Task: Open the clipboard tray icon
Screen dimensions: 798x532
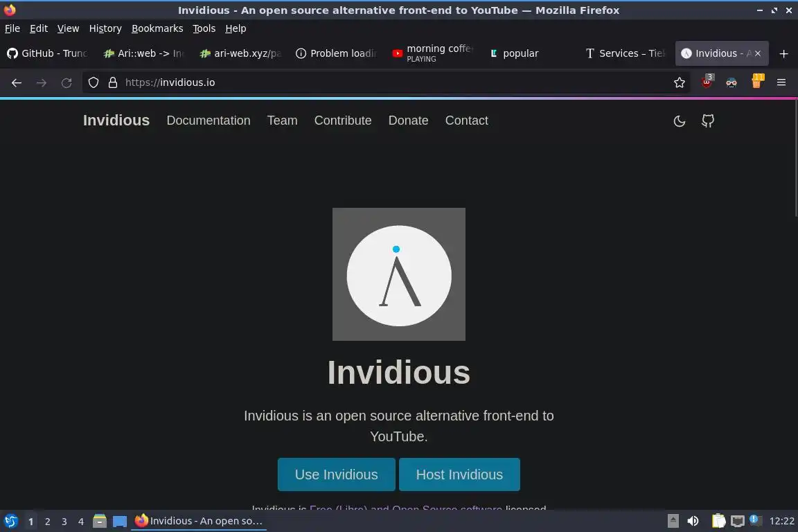Action: tap(718, 521)
